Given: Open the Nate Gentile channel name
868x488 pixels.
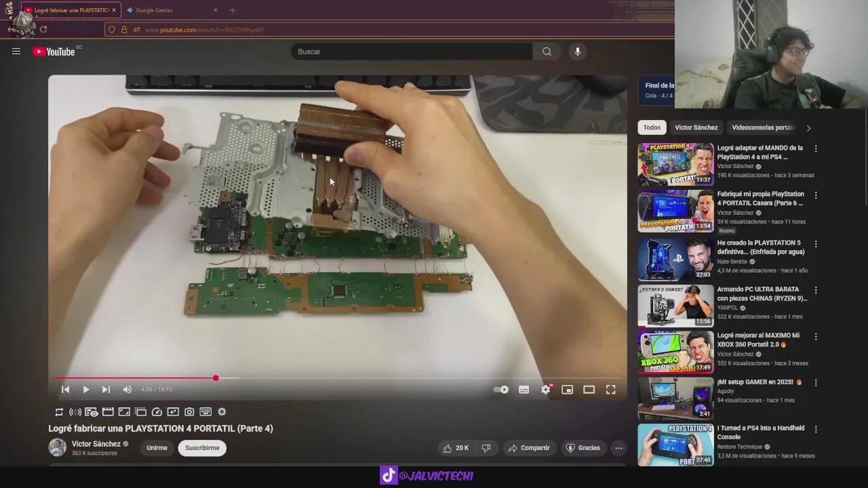Looking at the screenshot, I should (732, 262).
